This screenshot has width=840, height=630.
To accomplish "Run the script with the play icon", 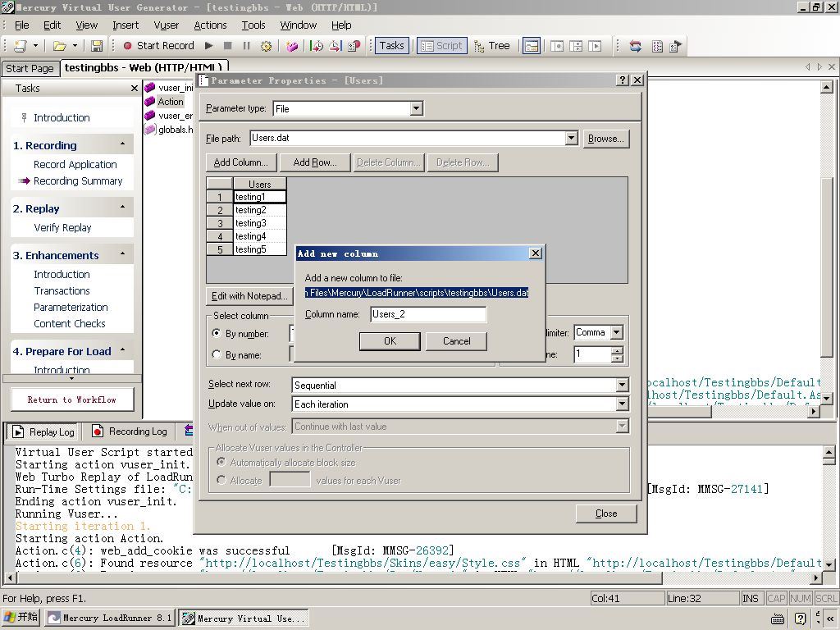I will tap(209, 46).
